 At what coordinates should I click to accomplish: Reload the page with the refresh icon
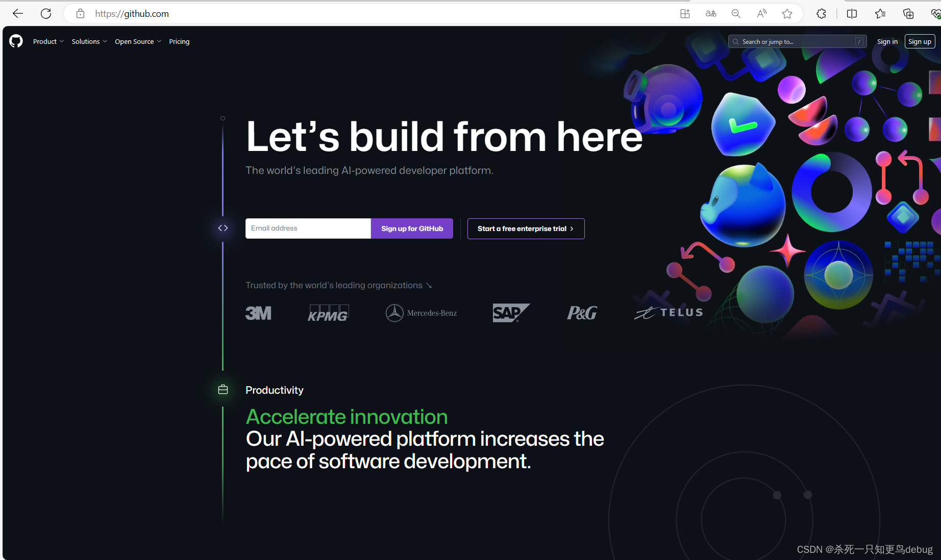(x=46, y=14)
